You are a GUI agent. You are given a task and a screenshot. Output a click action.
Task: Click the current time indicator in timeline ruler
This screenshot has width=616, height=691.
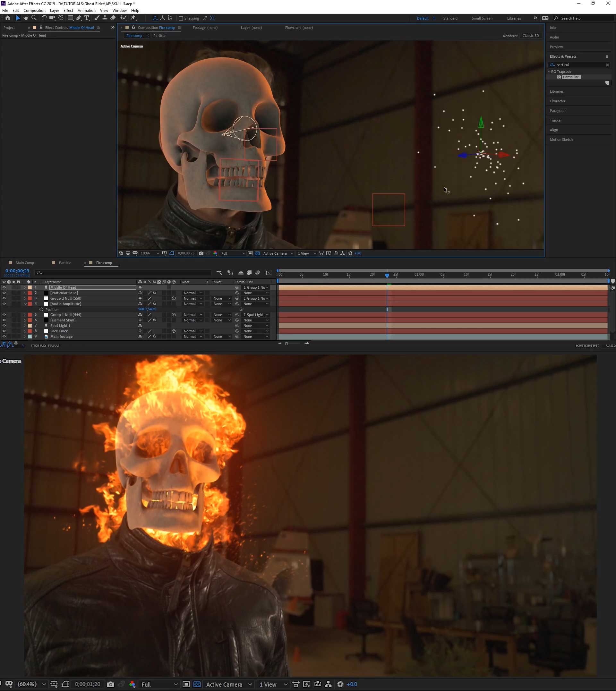387,275
